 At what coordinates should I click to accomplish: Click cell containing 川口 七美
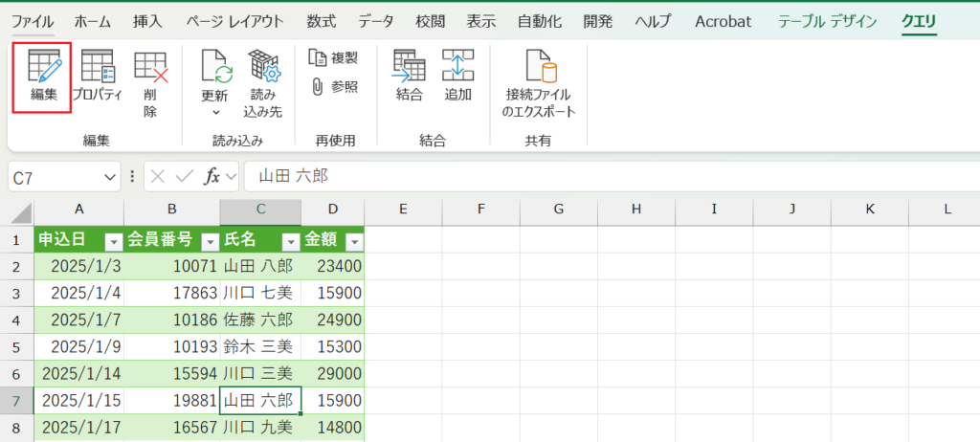coord(260,293)
